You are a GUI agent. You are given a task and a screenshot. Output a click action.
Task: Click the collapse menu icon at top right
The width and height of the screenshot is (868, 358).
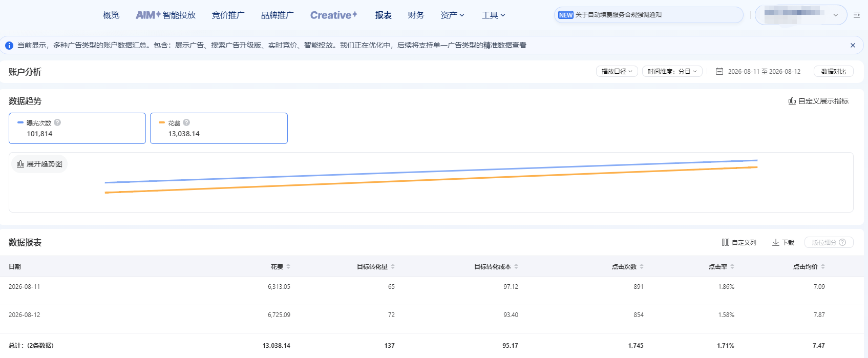tap(856, 15)
